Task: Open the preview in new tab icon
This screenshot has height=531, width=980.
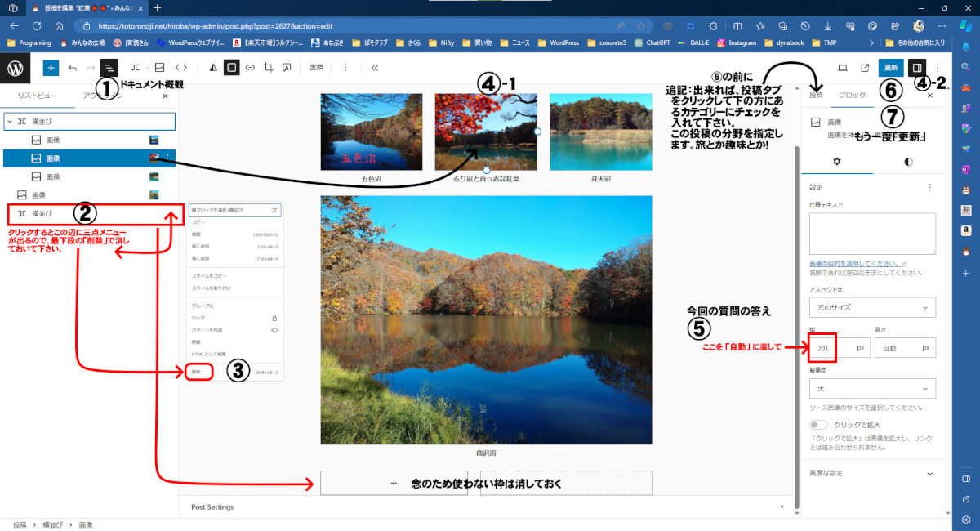Action: point(865,68)
